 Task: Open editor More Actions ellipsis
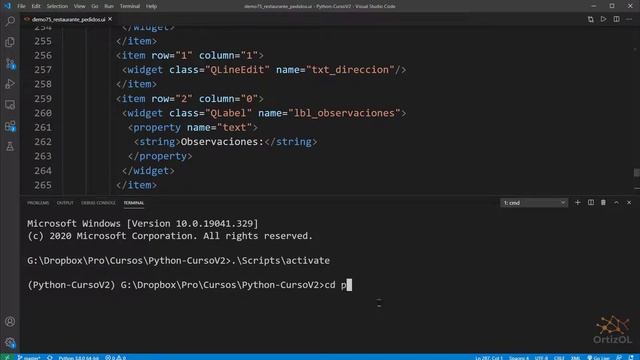(629, 19)
